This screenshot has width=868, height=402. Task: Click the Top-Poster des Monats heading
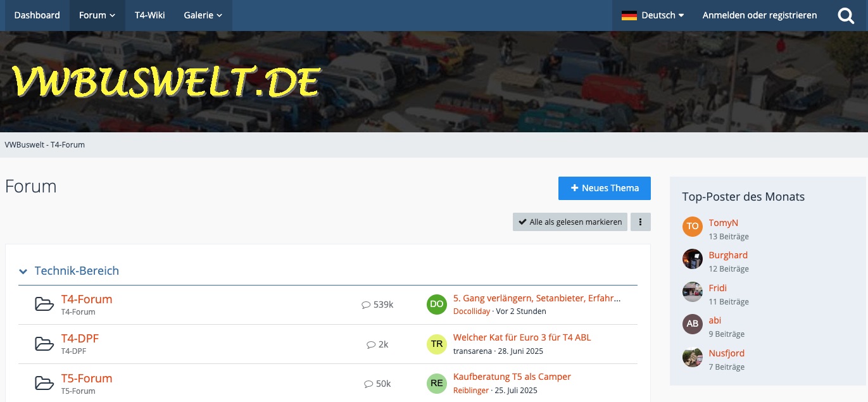pos(743,197)
